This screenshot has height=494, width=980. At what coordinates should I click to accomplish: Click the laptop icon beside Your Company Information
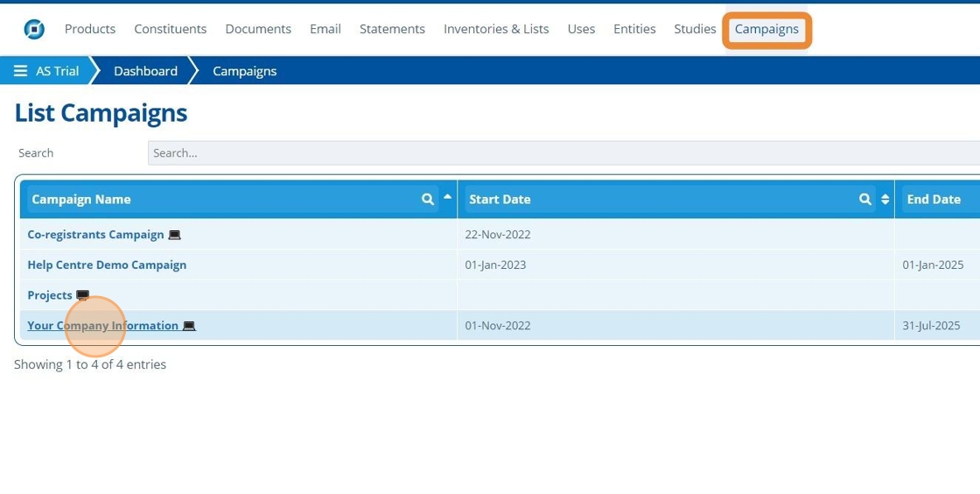[x=189, y=326]
